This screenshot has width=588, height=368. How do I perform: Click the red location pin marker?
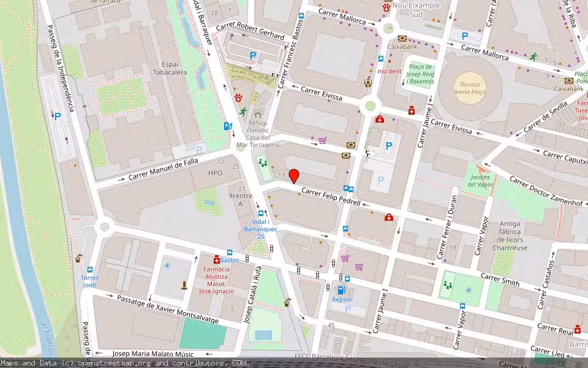click(294, 176)
